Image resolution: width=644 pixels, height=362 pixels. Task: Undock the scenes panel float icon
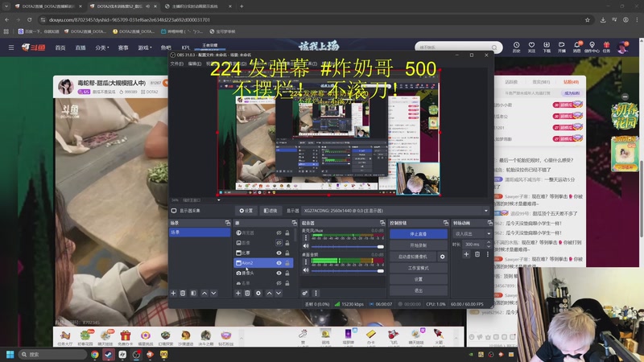[228, 223]
